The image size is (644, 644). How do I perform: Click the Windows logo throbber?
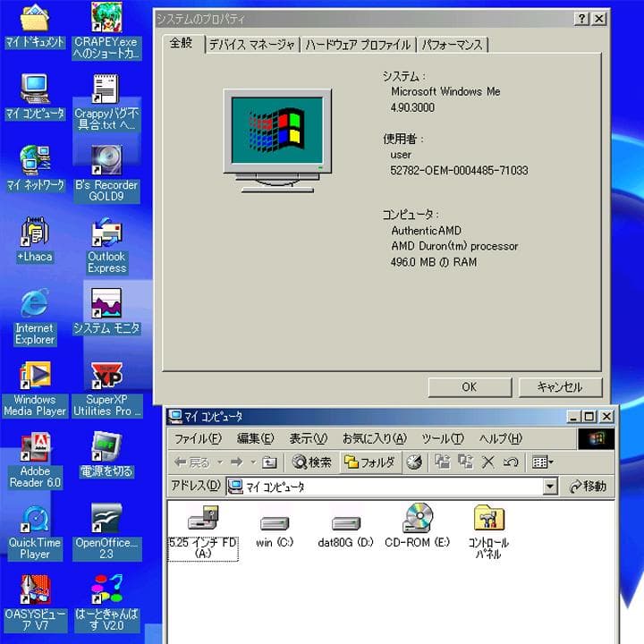[596, 438]
